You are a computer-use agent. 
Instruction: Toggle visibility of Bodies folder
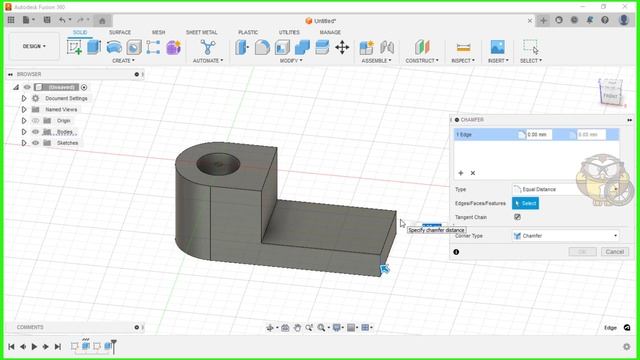click(x=36, y=132)
